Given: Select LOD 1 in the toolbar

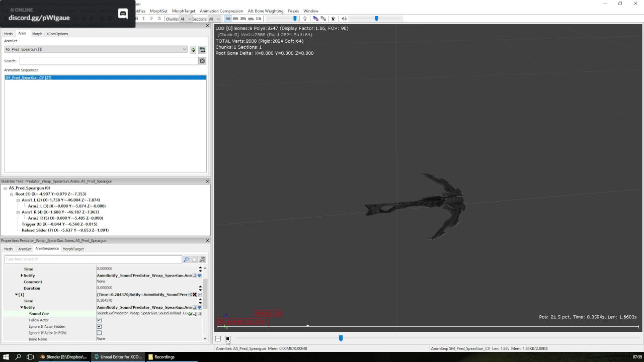Looking at the screenshot, I should click(143, 19).
